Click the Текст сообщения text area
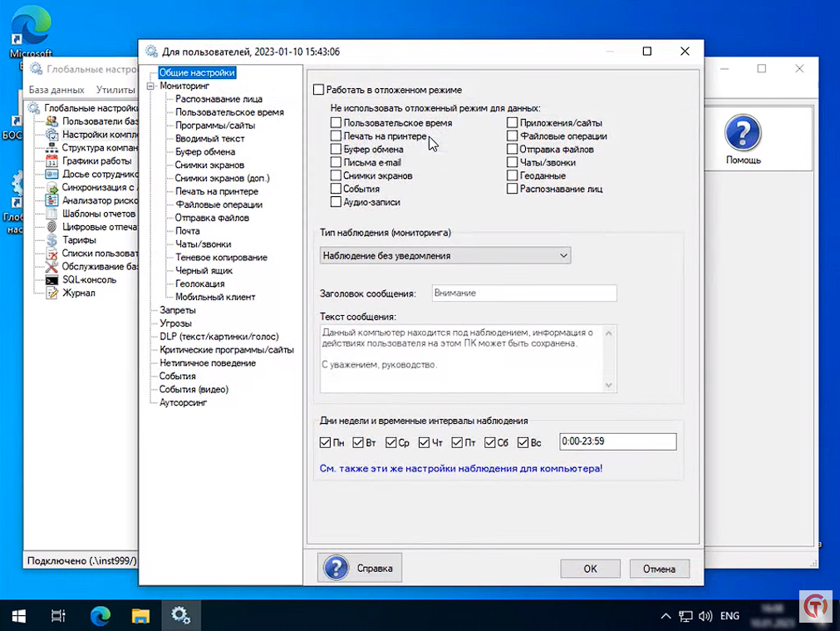 pyautogui.click(x=469, y=358)
